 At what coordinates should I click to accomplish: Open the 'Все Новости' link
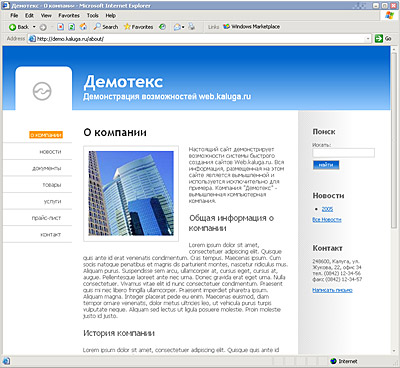(327, 220)
